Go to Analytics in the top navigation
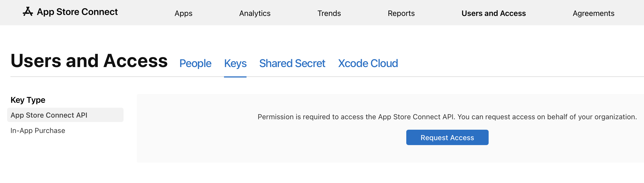Screen dimensions: 644x183 click(x=255, y=13)
